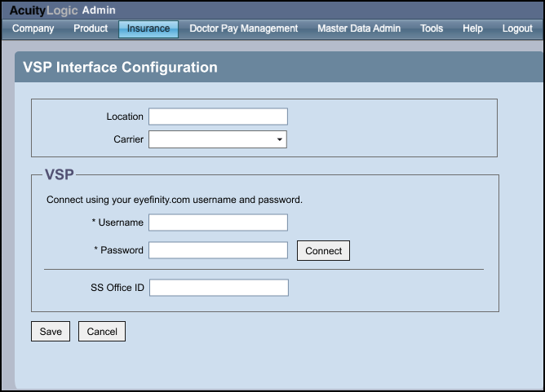Cancel the configuration changes
This screenshot has width=545, height=392.
102,331
